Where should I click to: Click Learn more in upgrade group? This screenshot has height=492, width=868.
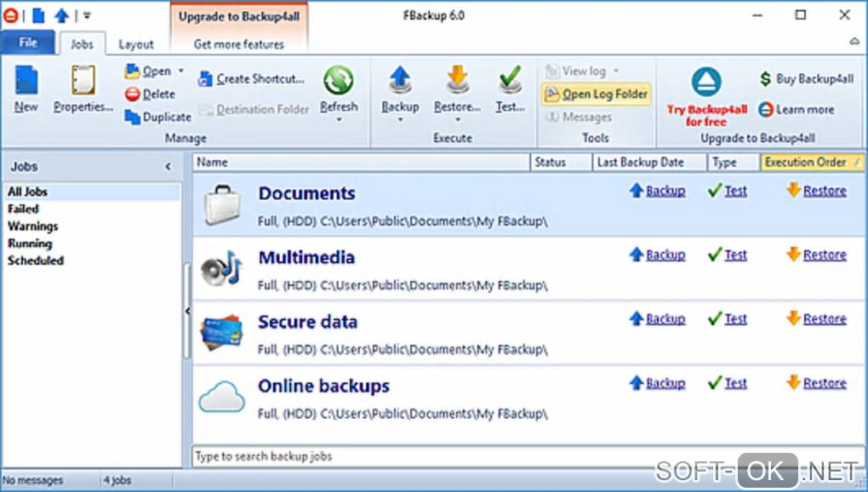pyautogui.click(x=797, y=110)
